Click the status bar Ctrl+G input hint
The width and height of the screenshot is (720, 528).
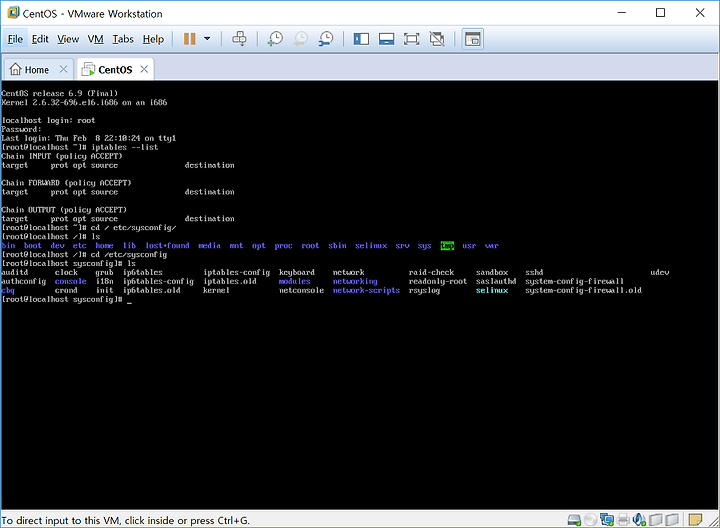pos(125,521)
